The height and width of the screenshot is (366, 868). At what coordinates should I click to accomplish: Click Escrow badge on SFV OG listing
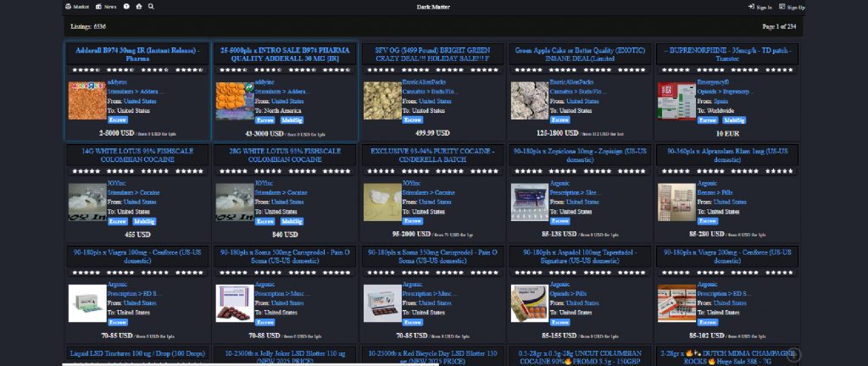413,120
